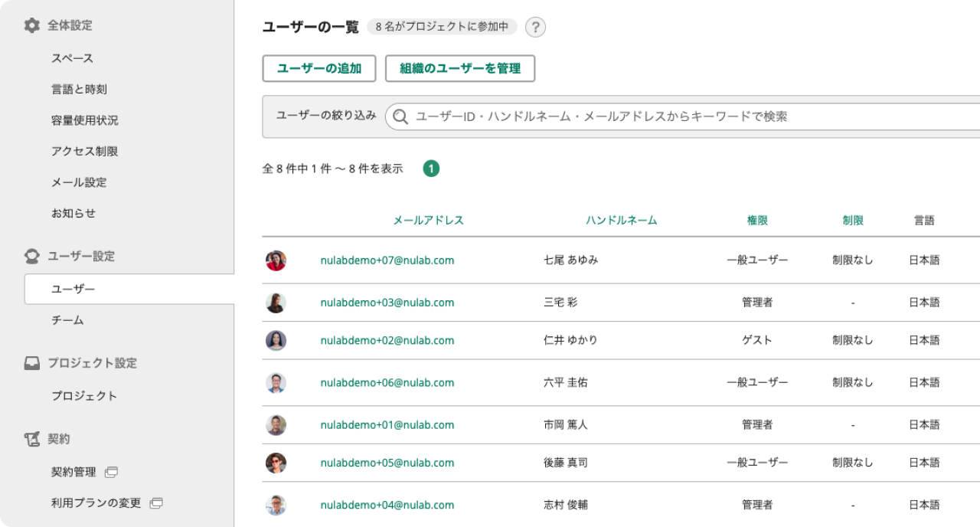
Task: Open the チーム menu item
Action: coord(67,320)
